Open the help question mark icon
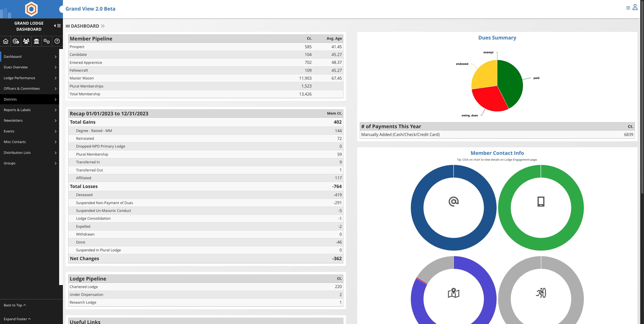The height and width of the screenshot is (324, 644). point(57,41)
